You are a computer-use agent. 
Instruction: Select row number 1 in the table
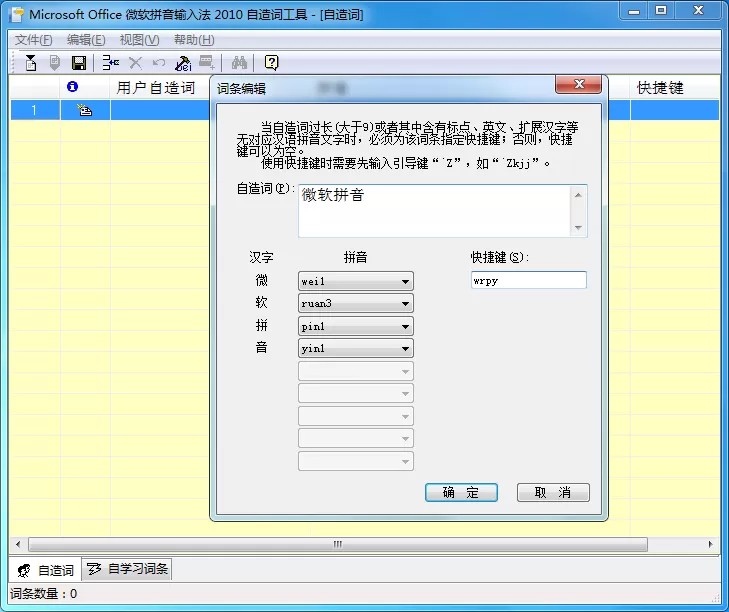point(34,110)
